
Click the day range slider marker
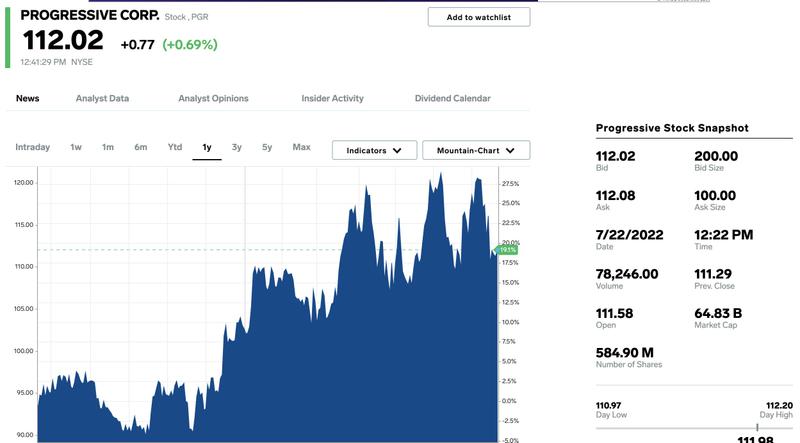tap(757, 427)
